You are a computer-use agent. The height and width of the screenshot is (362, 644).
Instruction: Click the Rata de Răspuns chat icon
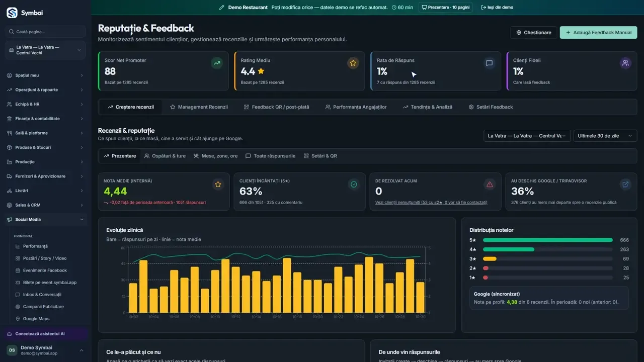(x=489, y=63)
